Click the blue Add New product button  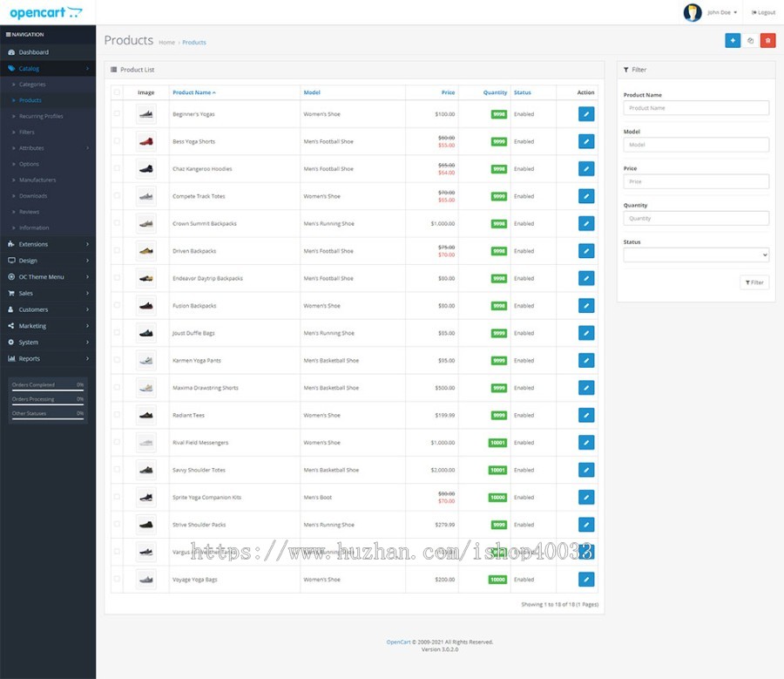(x=733, y=40)
